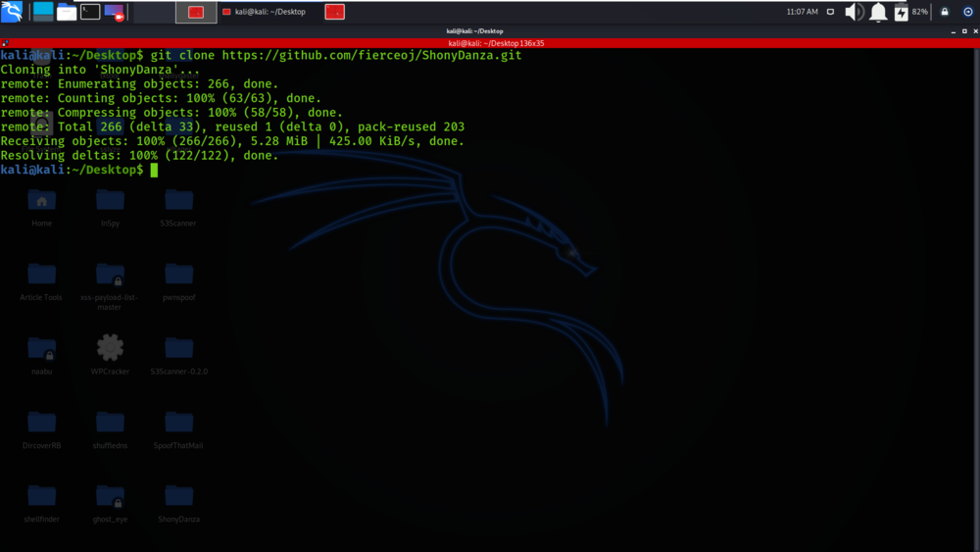980x552 pixels.
Task: Close the terminal window
Action: pos(975,31)
